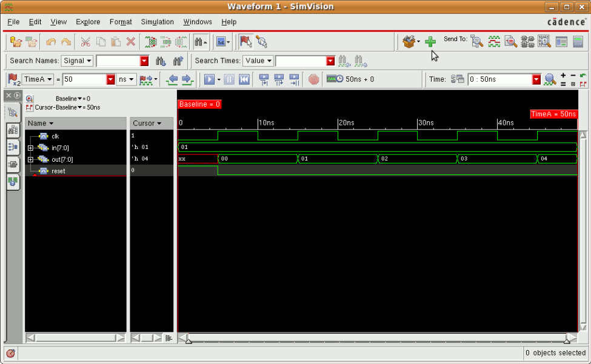
Task: Open the binoculars find dropdown in toolbar
Action: click(x=201, y=41)
